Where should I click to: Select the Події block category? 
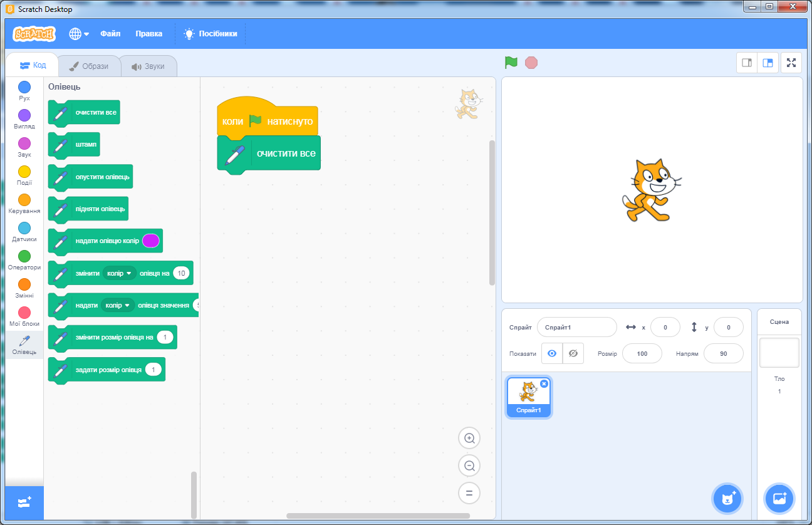pyautogui.click(x=24, y=176)
